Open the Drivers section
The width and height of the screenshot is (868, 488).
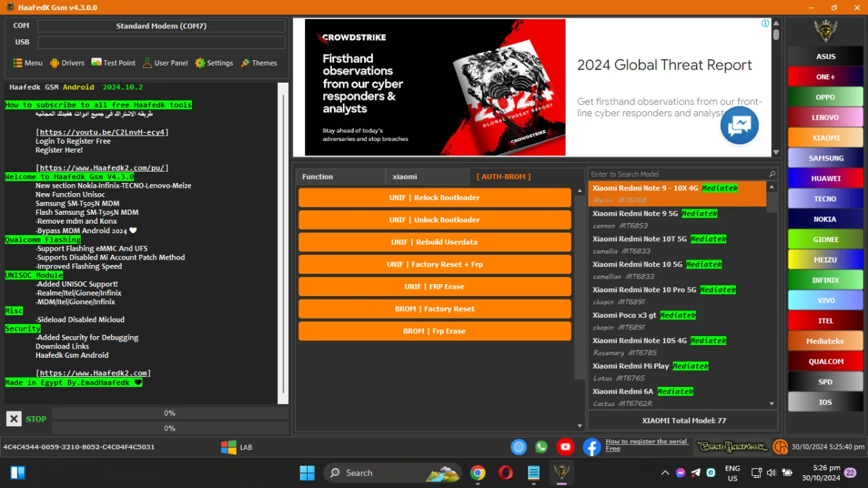pos(67,63)
